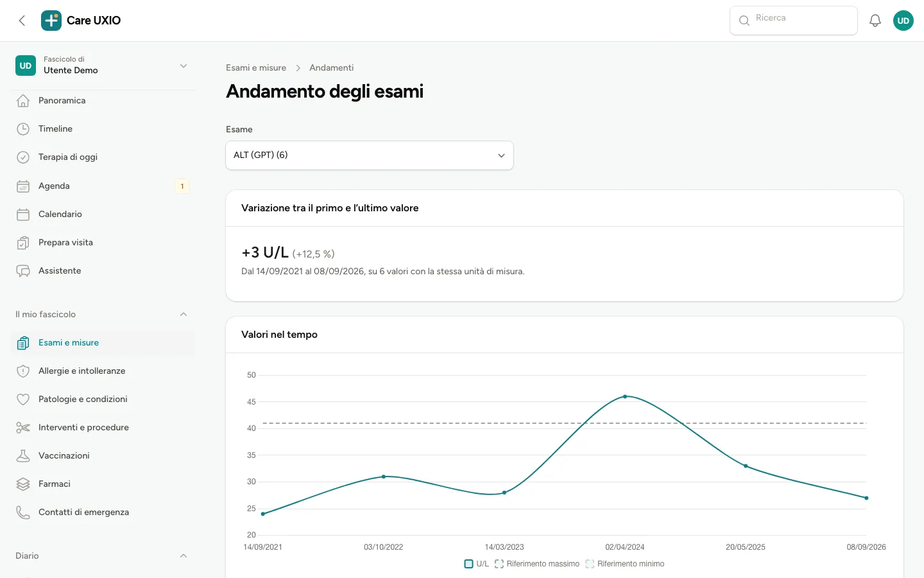Click the Timeline clock icon

pos(23,129)
